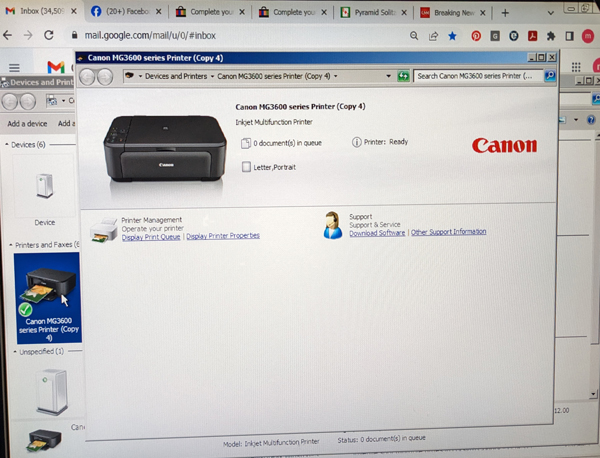Reload the Chrome page

click(x=49, y=35)
